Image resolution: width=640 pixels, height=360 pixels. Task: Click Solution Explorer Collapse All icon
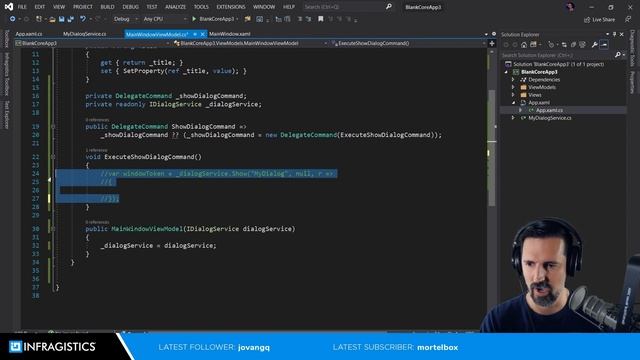(573, 45)
